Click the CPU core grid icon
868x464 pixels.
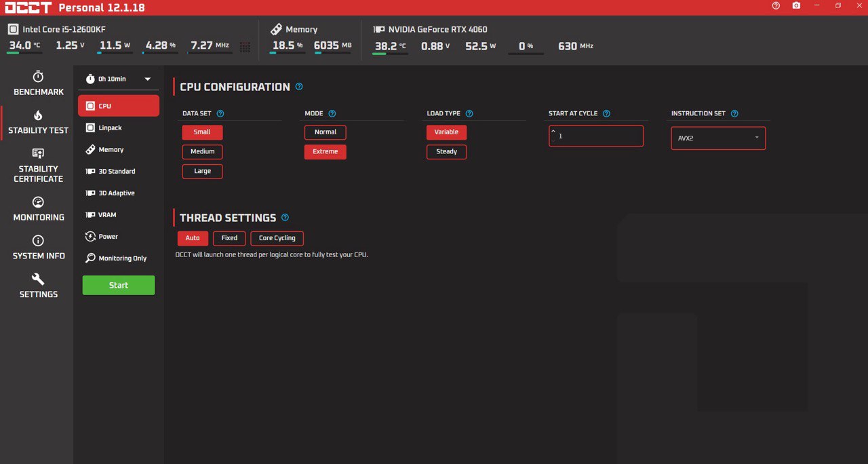tap(245, 47)
